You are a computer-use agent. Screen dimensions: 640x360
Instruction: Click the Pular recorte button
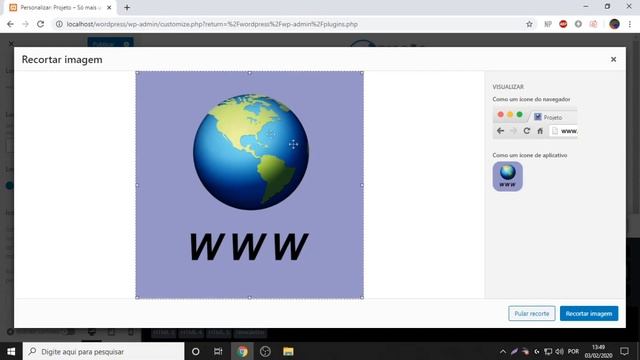[x=531, y=313]
